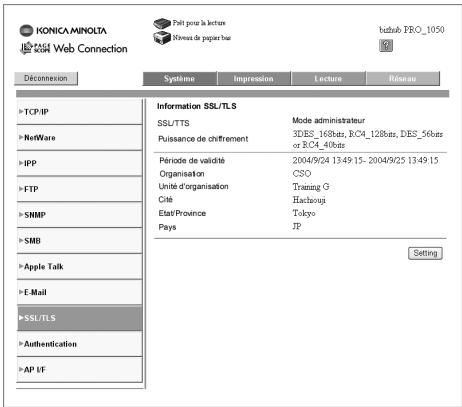Open the TCP/IP sidebar menu item
Screen dimensions: 462x407
click(x=79, y=112)
